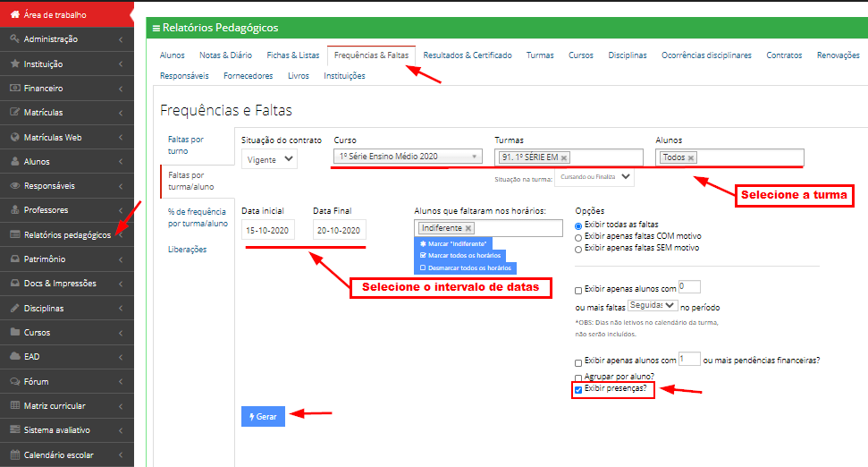Viewport: 868px width, 467px height.
Task: Open the Seguidas faltas dropdown
Action: click(653, 305)
